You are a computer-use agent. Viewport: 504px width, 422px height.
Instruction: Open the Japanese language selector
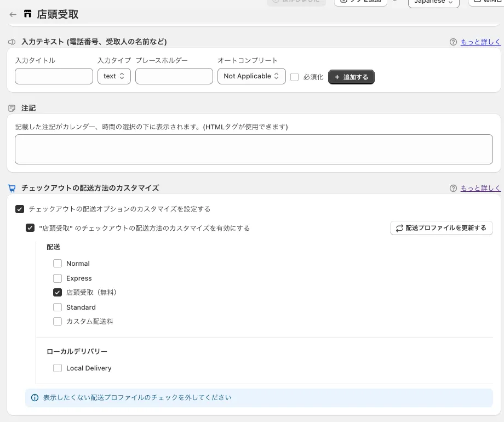point(433,3)
